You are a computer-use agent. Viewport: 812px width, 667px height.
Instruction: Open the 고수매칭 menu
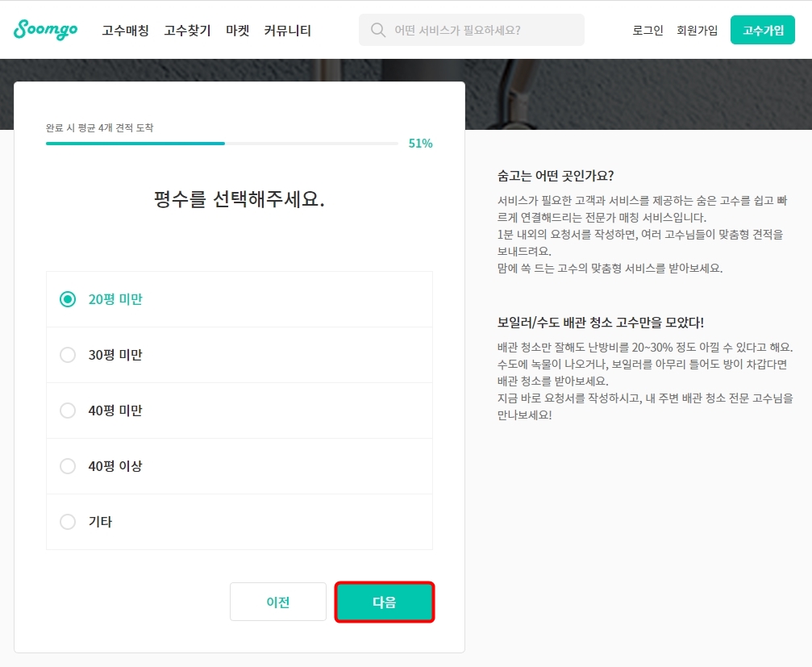pyautogui.click(x=124, y=30)
